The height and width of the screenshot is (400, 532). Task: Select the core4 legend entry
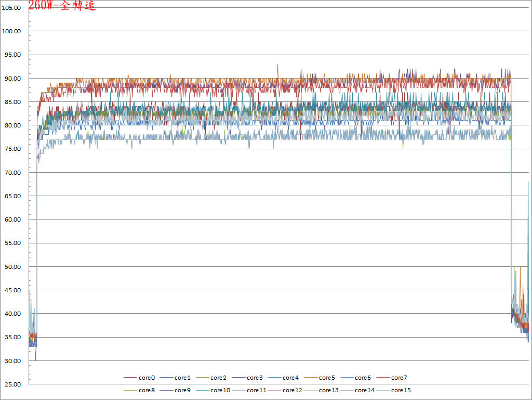[283, 378]
